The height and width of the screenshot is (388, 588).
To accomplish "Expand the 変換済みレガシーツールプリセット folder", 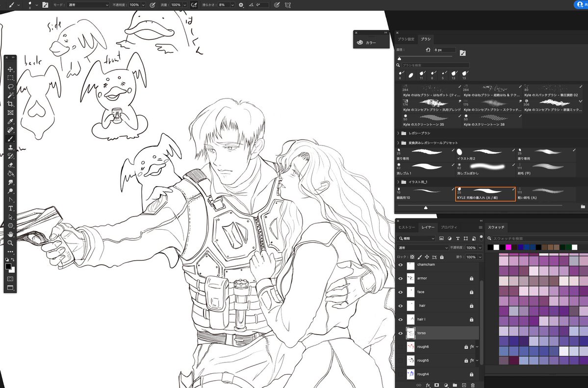I will 398,143.
